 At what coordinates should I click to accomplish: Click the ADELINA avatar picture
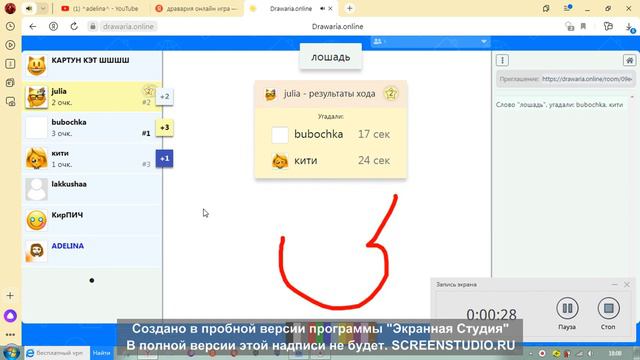click(36, 252)
